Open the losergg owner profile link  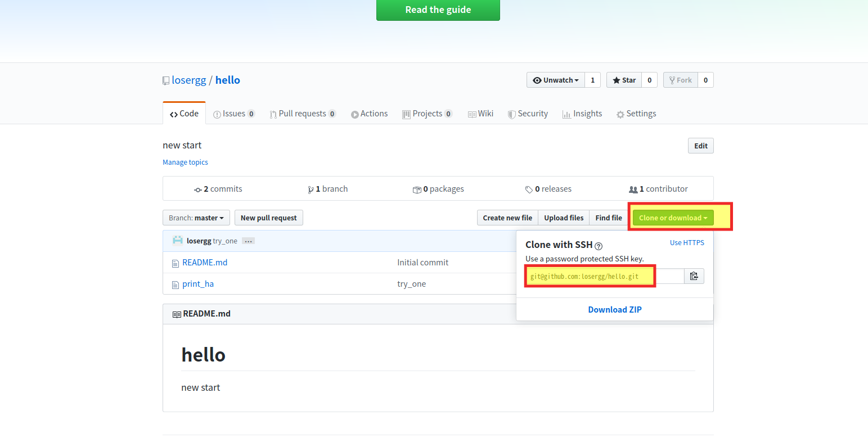[189, 80]
